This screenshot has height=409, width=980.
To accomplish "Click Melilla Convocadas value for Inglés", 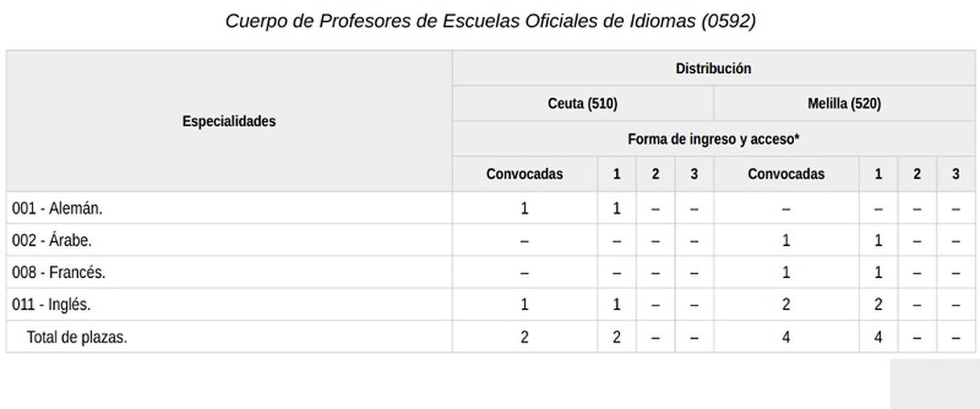I will [x=786, y=304].
